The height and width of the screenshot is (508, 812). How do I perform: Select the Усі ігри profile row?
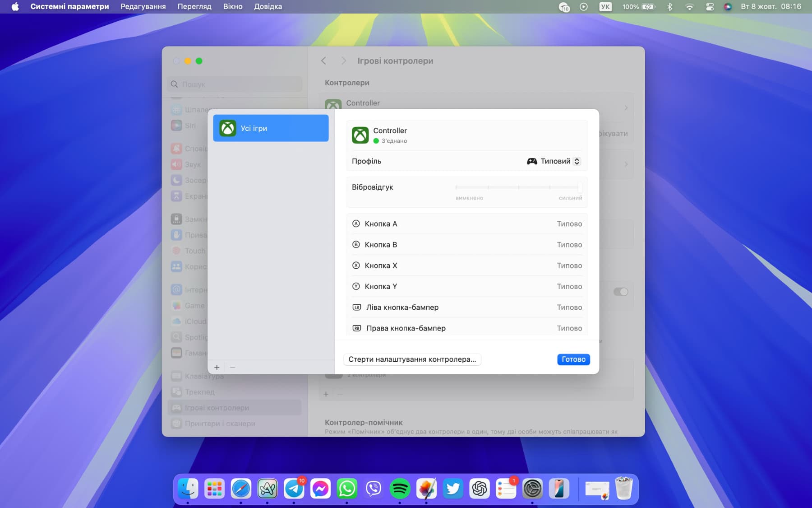point(271,128)
